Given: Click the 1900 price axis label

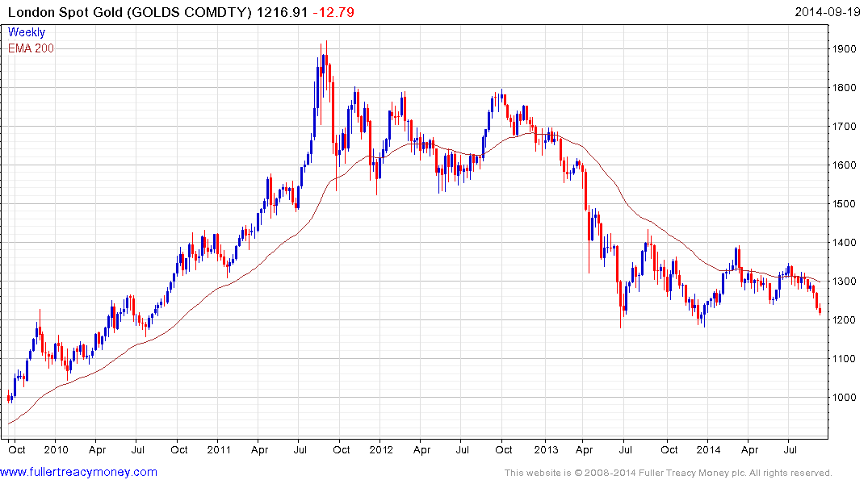Looking at the screenshot, I should coord(845,48).
